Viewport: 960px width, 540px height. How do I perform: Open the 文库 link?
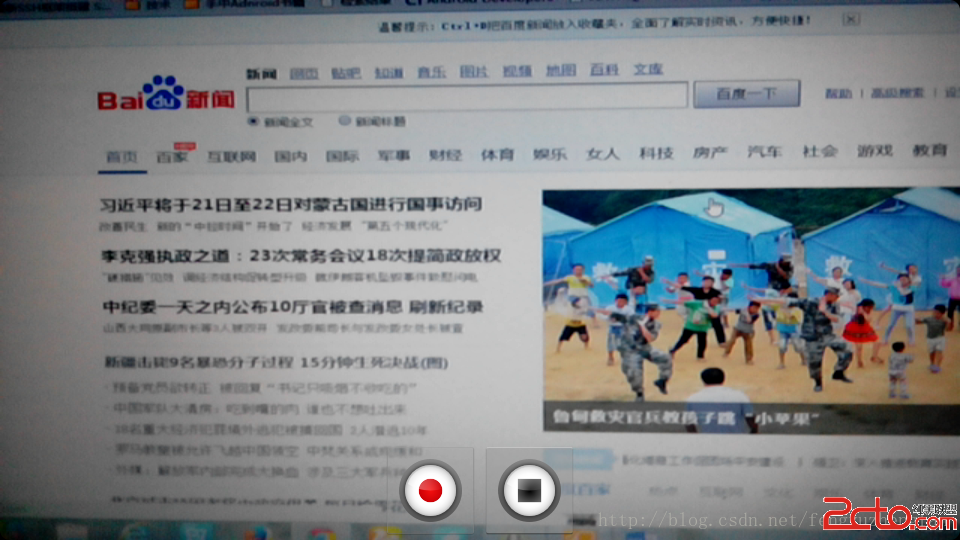(648, 69)
